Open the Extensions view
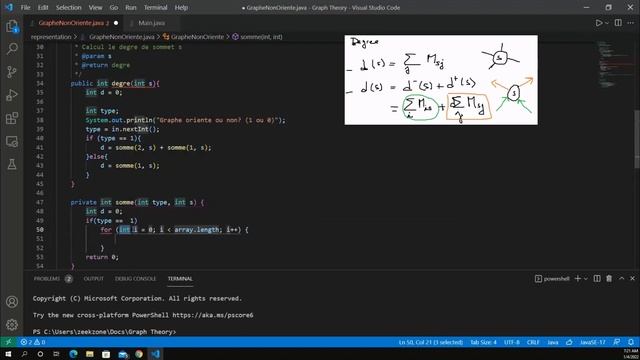Image resolution: width=640 pixels, height=360 pixels. coord(12,118)
